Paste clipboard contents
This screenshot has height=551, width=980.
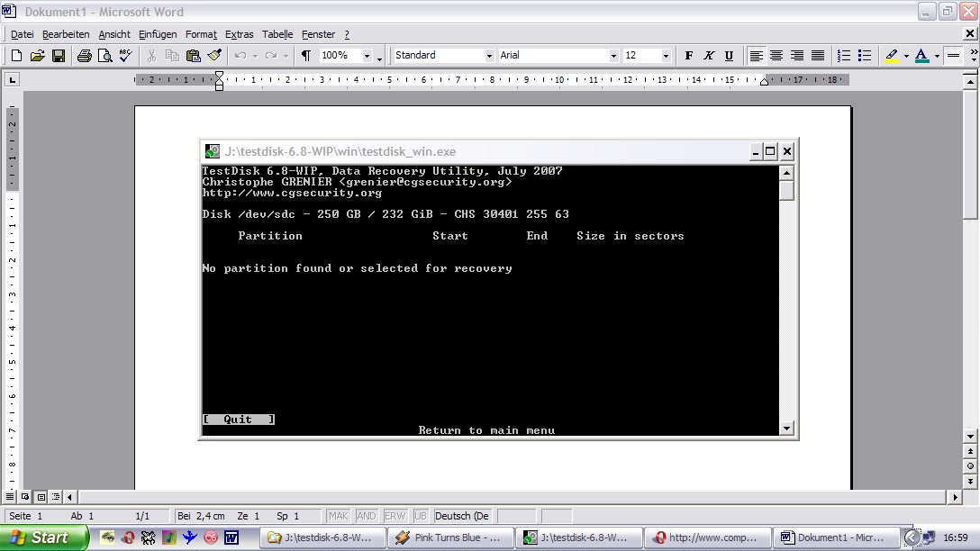tap(193, 56)
